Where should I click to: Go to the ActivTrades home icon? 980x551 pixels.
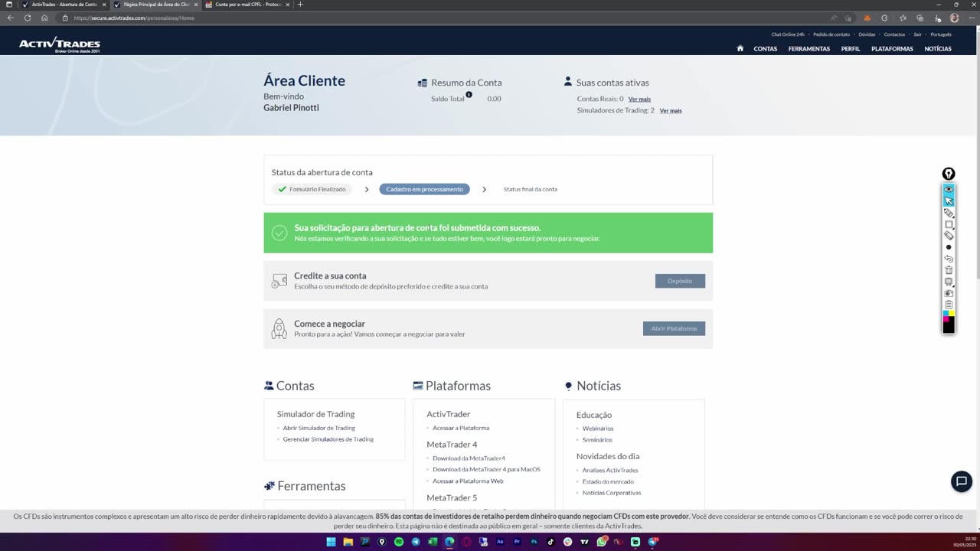(x=740, y=48)
